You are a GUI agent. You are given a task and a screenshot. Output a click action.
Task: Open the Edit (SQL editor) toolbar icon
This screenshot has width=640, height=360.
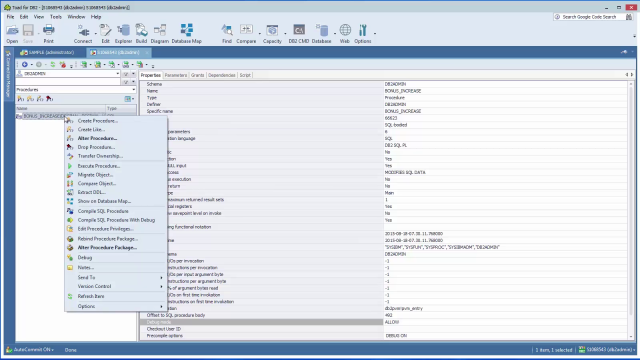[105, 33]
